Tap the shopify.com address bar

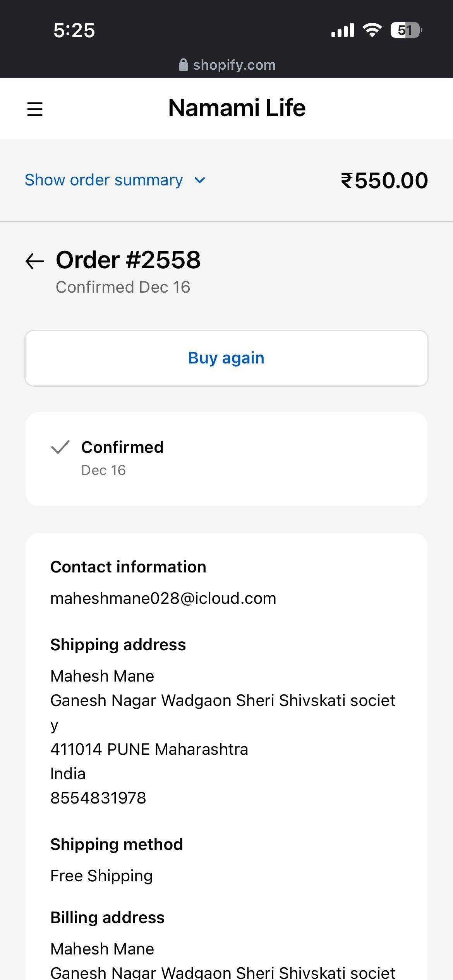234,65
